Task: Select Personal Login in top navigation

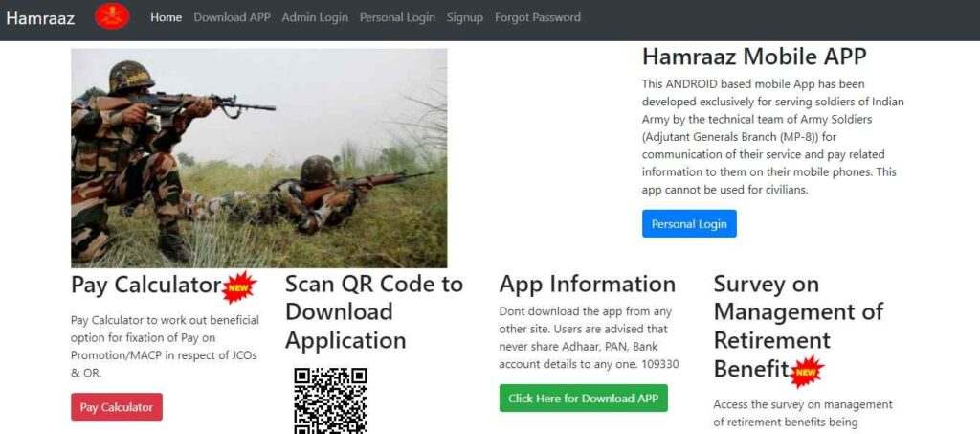Action: pos(397,17)
